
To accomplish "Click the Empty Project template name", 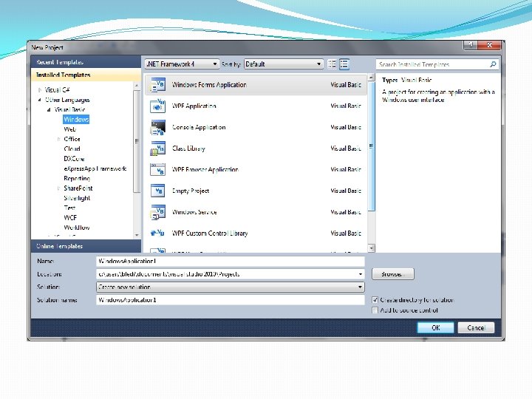I will pos(191,191).
